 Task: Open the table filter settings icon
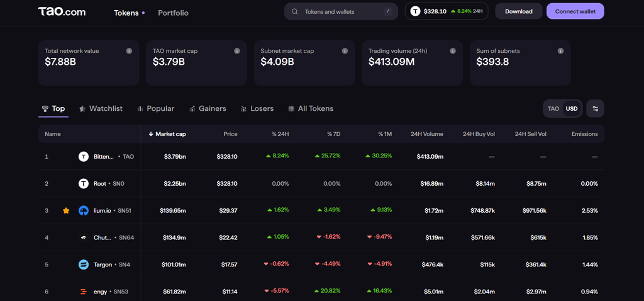[x=595, y=108]
